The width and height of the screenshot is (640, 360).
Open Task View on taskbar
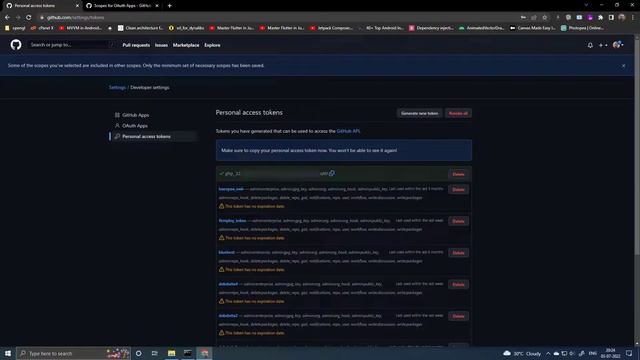(155, 353)
